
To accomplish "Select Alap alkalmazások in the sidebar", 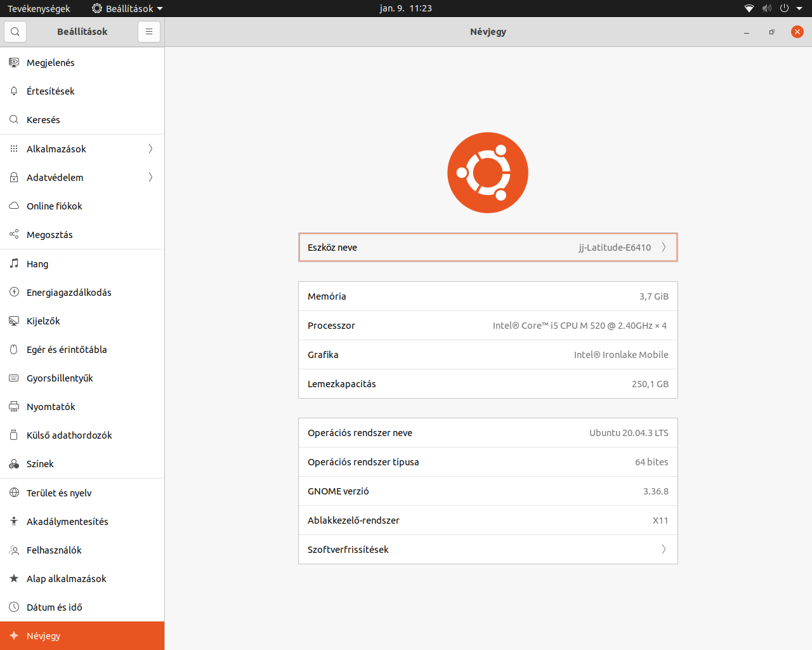I will 82,578.
